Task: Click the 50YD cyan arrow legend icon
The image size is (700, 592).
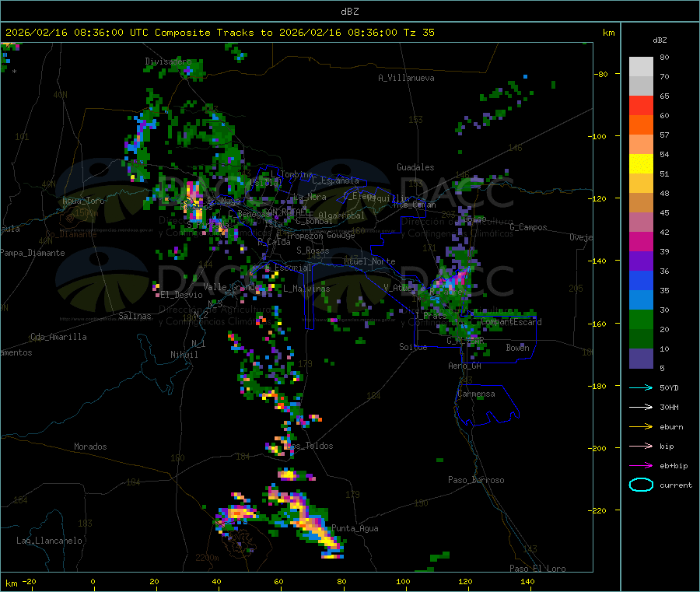Action: (x=641, y=387)
